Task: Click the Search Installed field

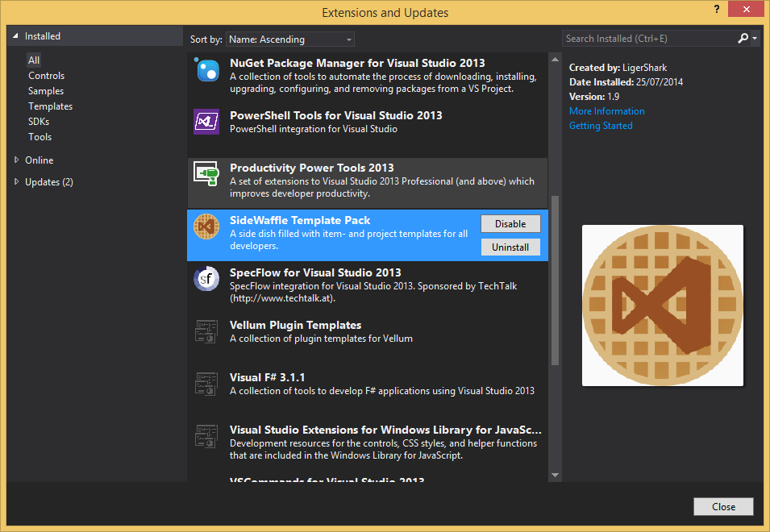Action: [649, 38]
